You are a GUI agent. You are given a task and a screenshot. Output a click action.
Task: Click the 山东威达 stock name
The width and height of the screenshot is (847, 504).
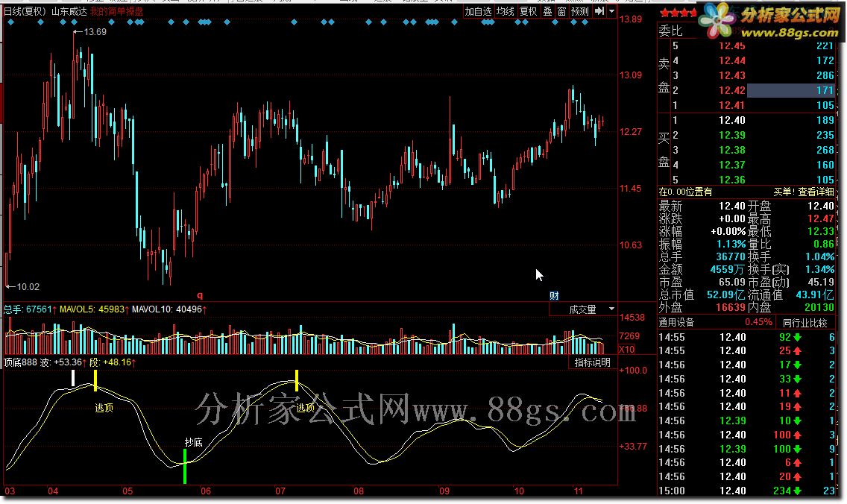tap(69, 10)
